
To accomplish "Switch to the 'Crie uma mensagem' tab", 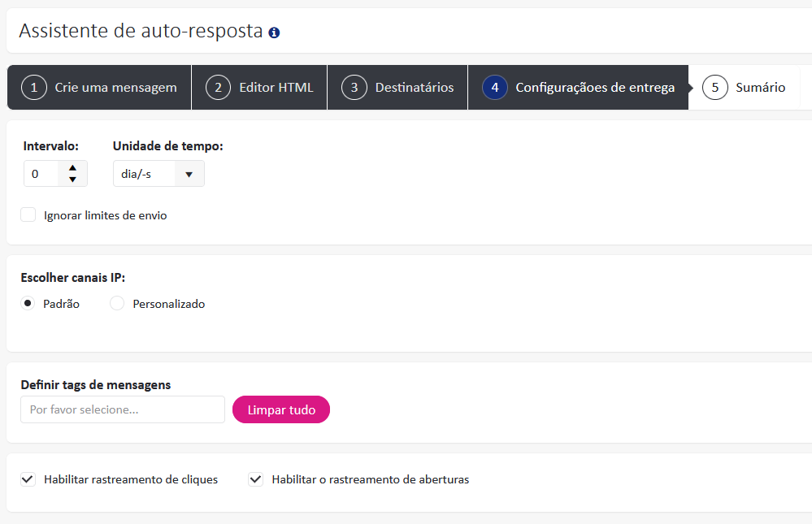I will pyautogui.click(x=98, y=87).
